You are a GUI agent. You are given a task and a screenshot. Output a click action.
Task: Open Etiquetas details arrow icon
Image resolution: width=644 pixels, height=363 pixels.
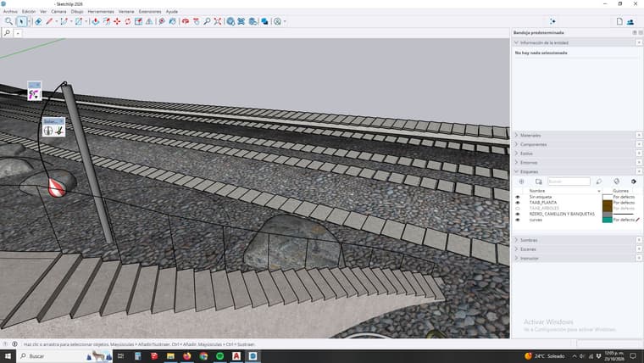tap(633, 181)
